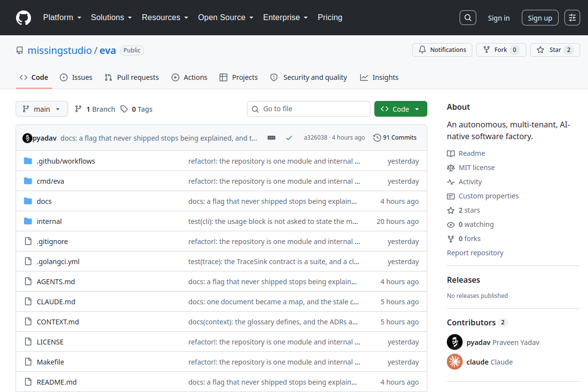The image size is (588, 392).
Task: Switch to the Insights tab
Action: [x=379, y=77]
